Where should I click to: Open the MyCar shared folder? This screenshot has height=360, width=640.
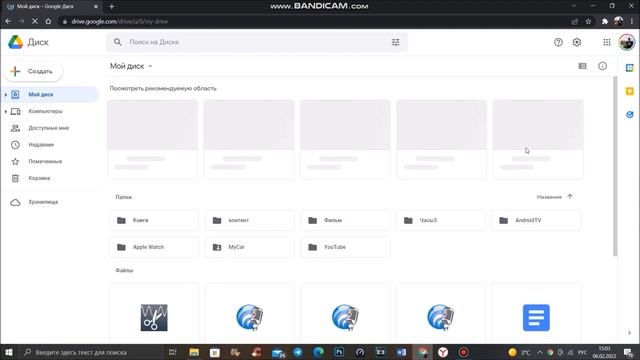point(249,247)
